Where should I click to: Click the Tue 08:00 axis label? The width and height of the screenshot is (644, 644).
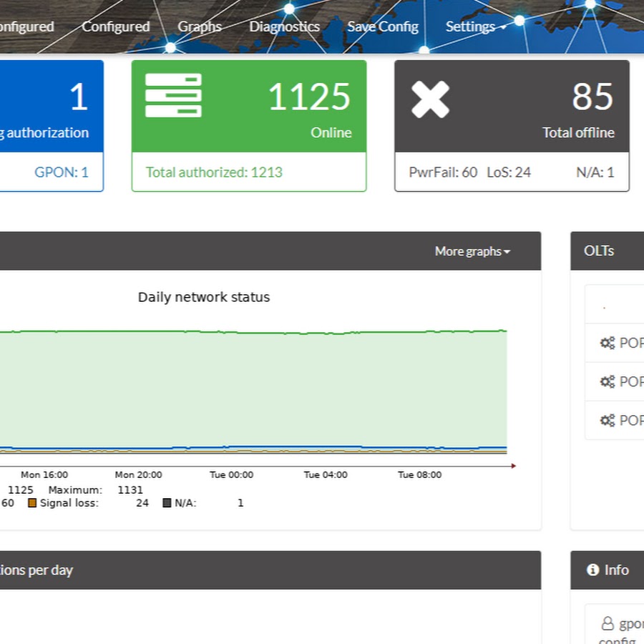click(420, 475)
